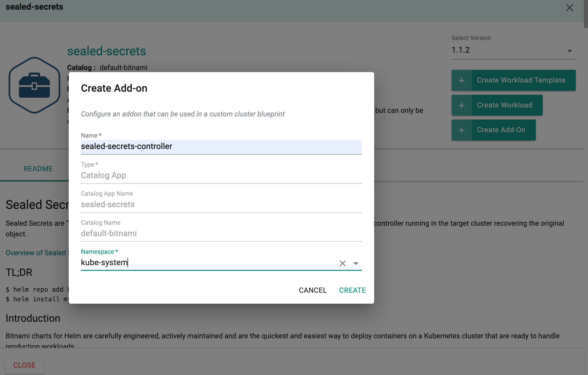The image size is (588, 375).
Task: Click the Catalog Name default-bitnami field
Action: tap(221, 233)
